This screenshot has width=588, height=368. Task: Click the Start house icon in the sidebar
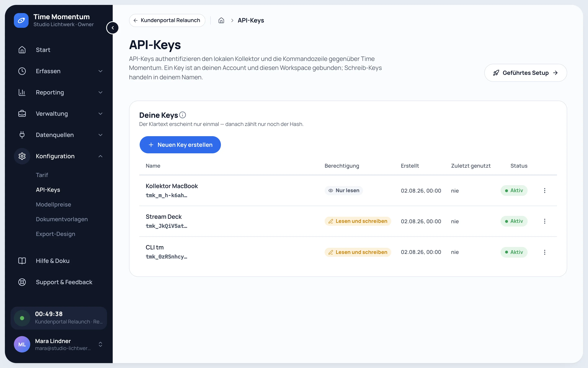22,50
